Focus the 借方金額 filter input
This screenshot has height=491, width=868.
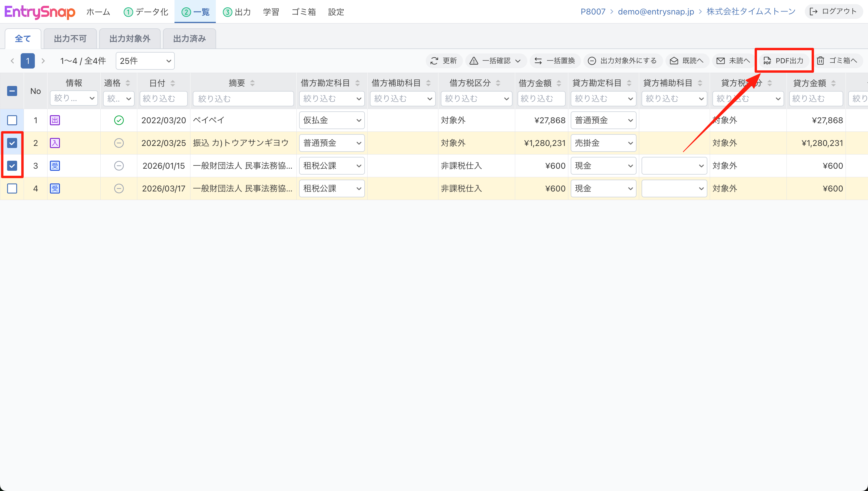541,98
